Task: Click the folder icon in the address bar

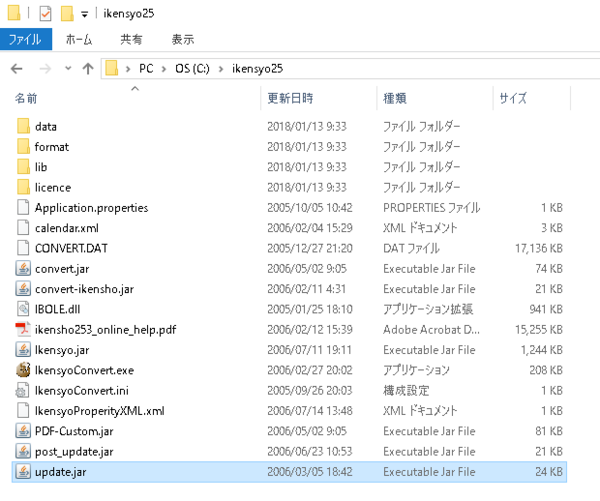Action: point(112,69)
